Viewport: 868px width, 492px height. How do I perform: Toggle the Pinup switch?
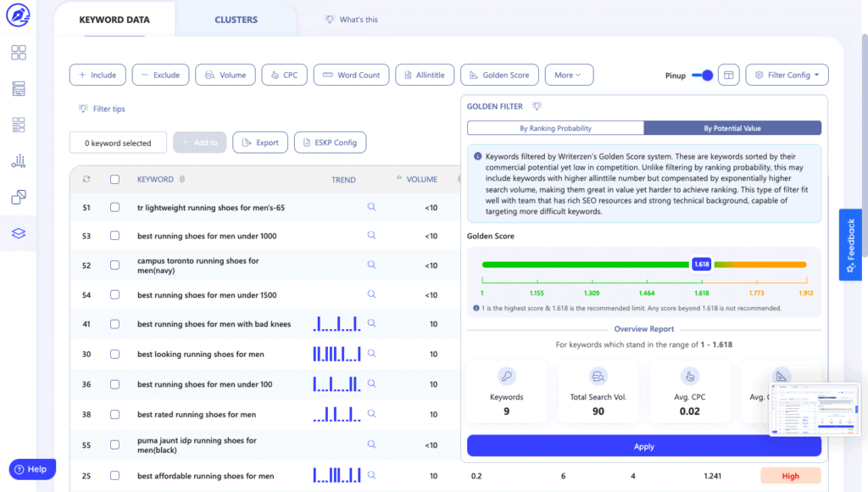[x=702, y=75]
